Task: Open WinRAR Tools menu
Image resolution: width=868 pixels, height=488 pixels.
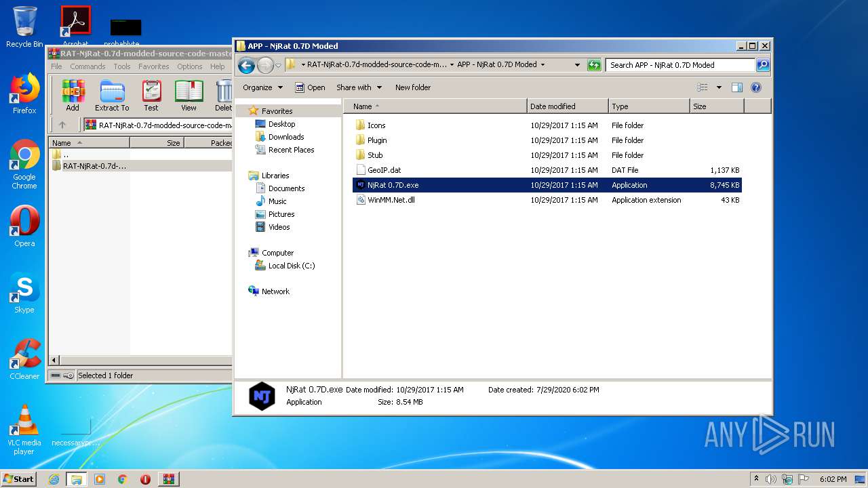Action: click(122, 66)
